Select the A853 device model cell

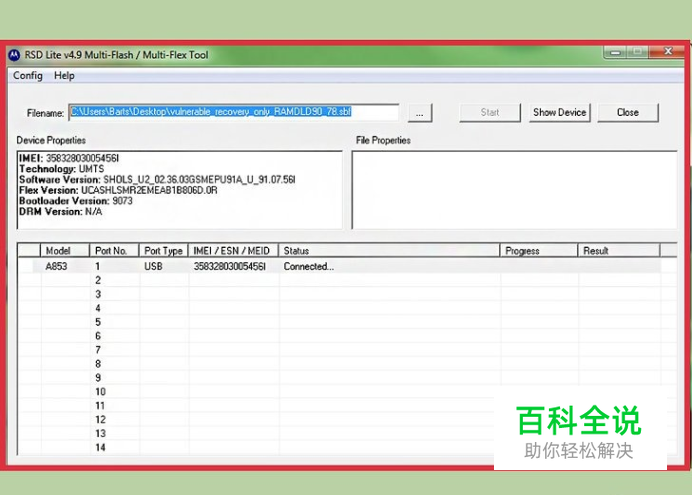[x=56, y=266]
